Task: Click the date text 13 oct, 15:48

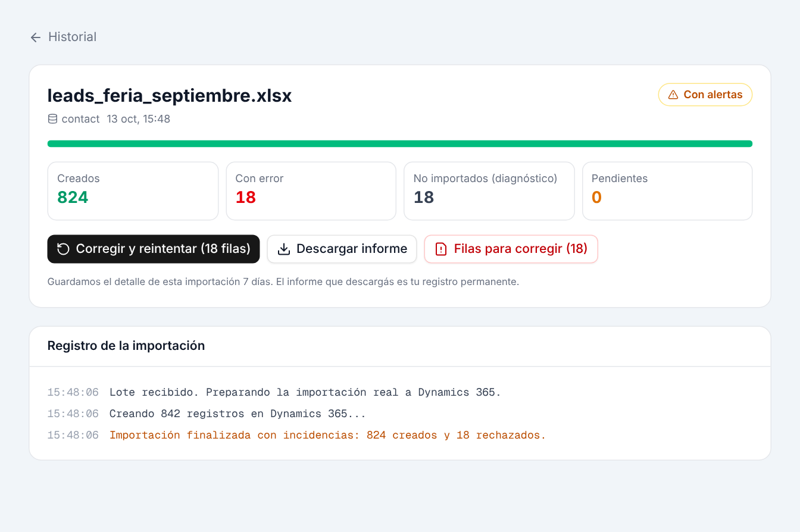Action: (x=139, y=119)
